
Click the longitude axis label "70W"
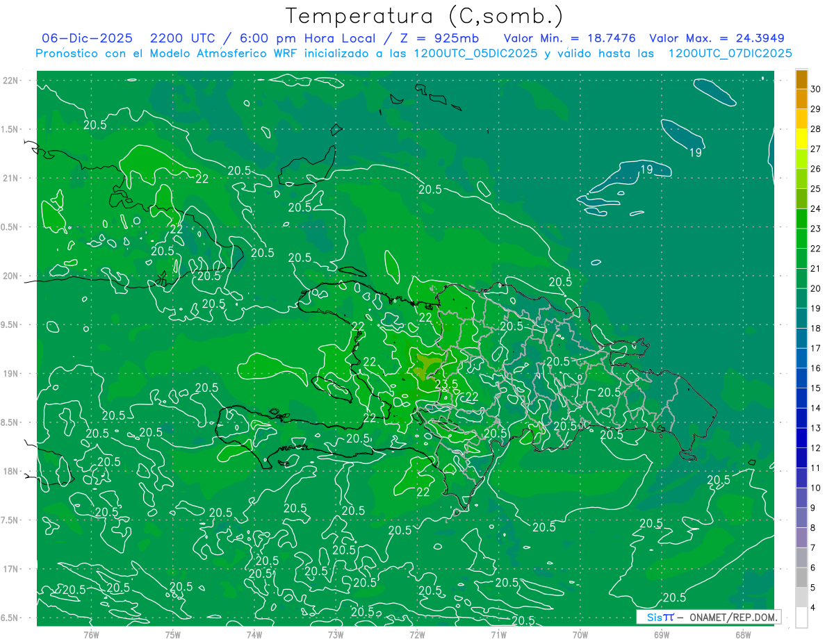coord(580,635)
